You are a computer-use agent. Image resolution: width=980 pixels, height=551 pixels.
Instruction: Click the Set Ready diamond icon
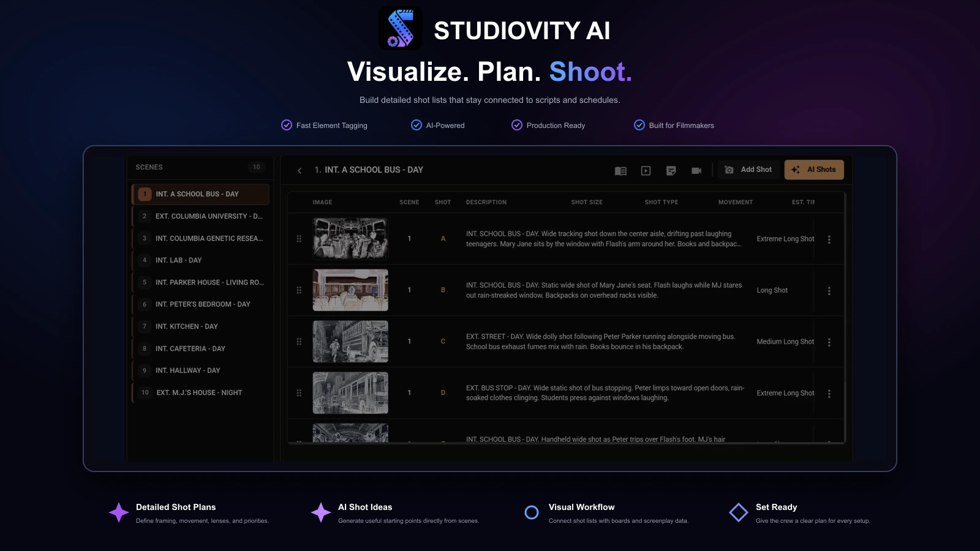coord(739,512)
